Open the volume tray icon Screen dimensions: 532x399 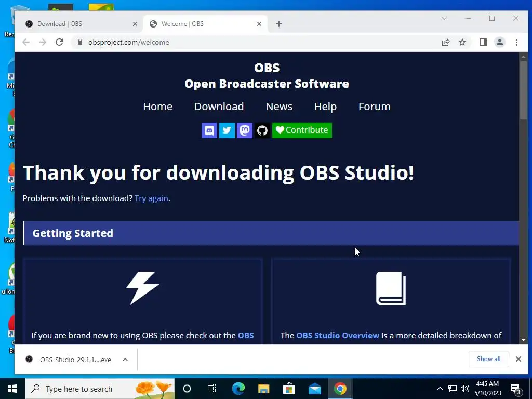(x=465, y=389)
